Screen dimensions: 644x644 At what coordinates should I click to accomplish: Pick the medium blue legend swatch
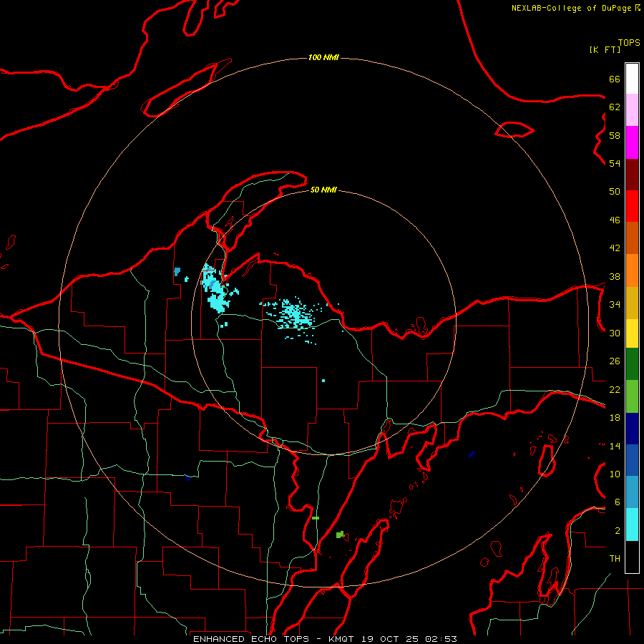click(632, 460)
